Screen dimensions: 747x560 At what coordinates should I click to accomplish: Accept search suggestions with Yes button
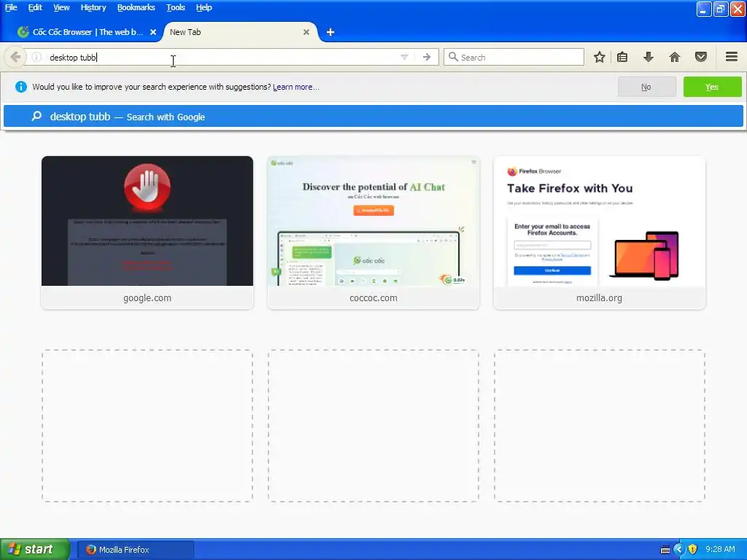(712, 87)
